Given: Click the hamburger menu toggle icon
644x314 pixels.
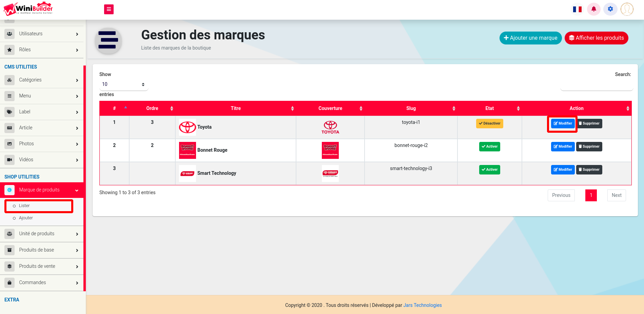Looking at the screenshot, I should coord(109,9).
